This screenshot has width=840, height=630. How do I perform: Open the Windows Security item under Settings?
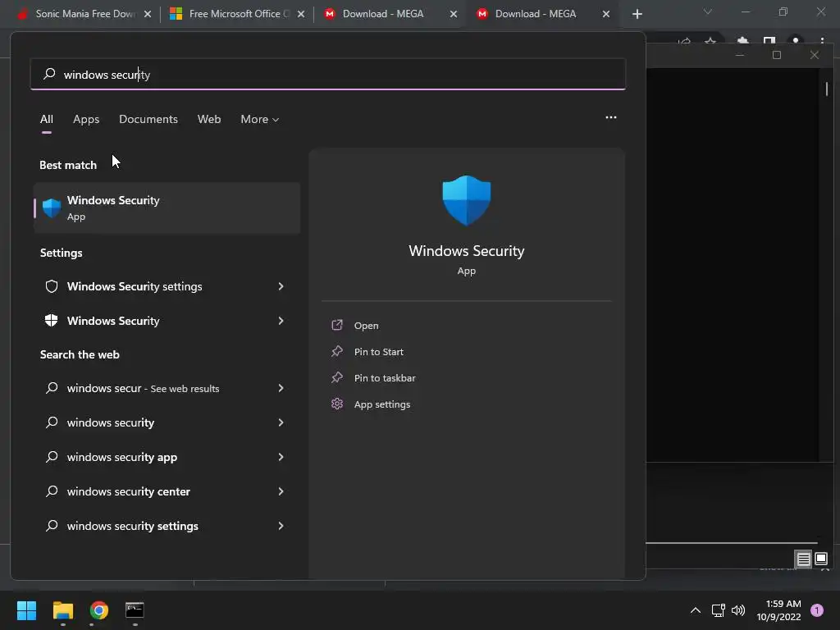pyautogui.click(x=167, y=321)
